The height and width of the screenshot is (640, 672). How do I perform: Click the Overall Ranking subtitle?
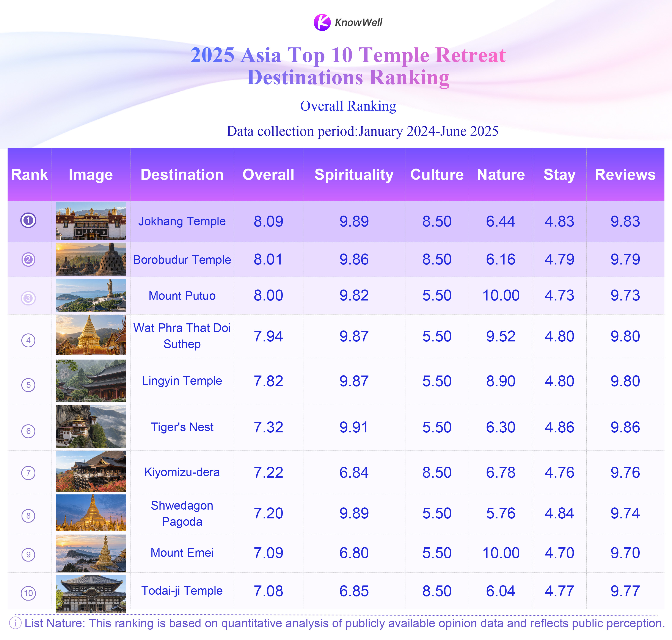[x=348, y=106]
